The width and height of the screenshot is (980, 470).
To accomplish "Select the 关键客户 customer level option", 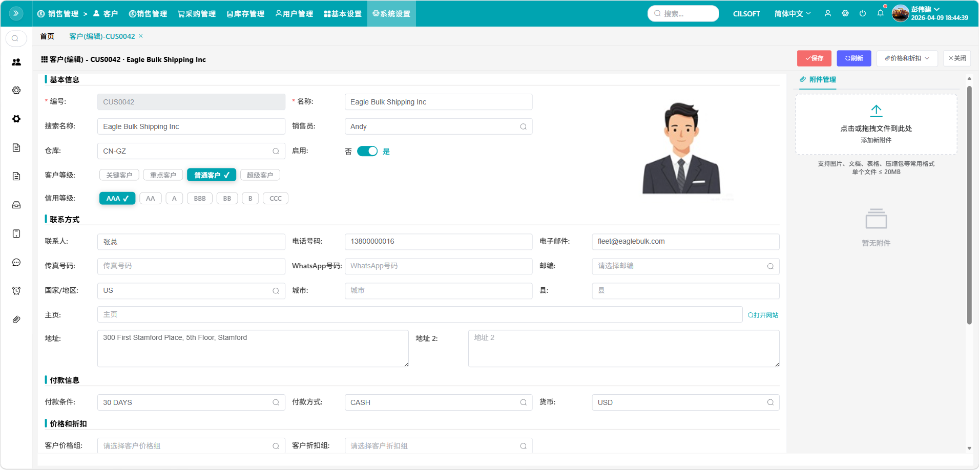I will click(119, 175).
